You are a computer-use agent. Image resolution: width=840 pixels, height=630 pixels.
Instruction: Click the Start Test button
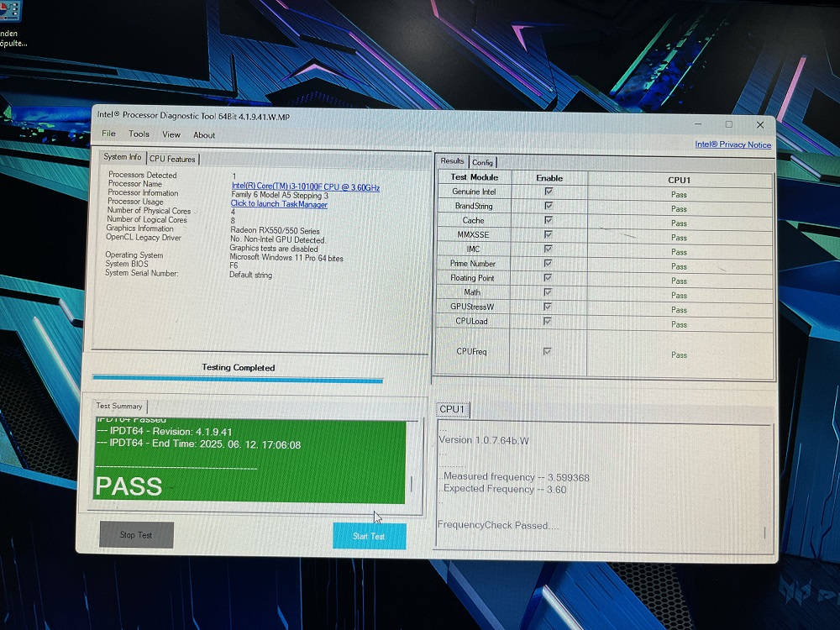pos(369,536)
